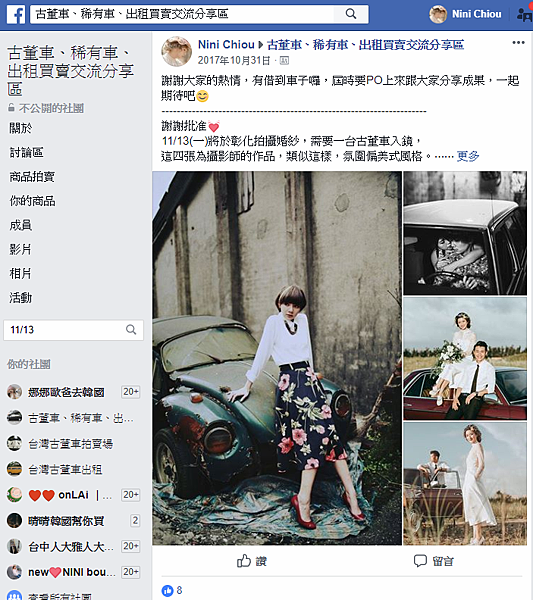Open the black-and-white car couple photo
533x600 pixels.
465,233
